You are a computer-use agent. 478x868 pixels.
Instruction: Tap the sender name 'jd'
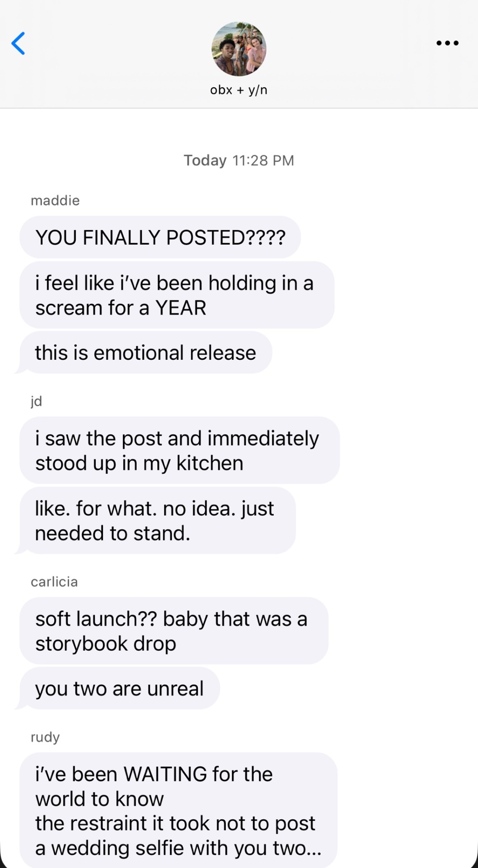[x=37, y=401]
